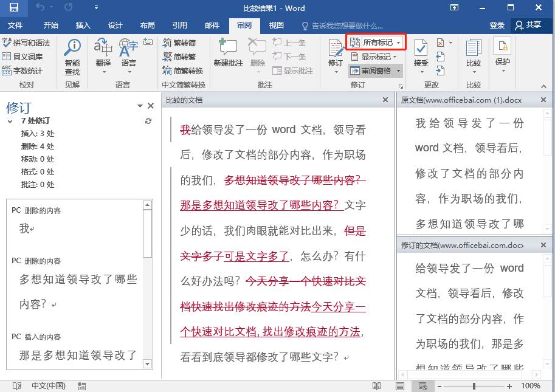Image resolution: width=555 pixels, height=392 pixels.
Task: Switch to the 视图 (View) ribbon tab
Action: [276, 26]
